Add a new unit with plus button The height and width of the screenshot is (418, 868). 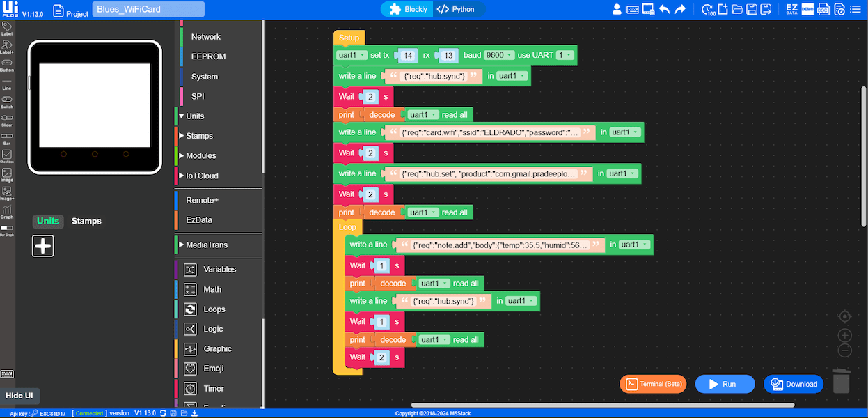(x=43, y=246)
